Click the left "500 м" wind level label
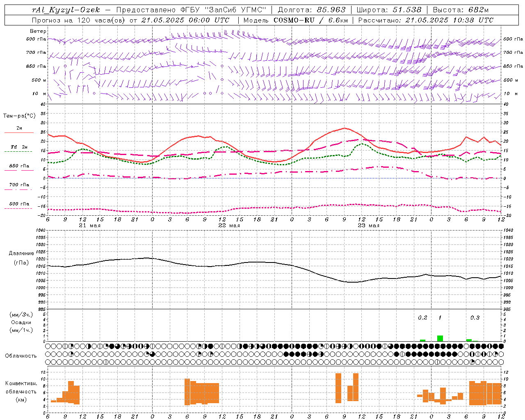The width and height of the screenshot is (525, 420). pyautogui.click(x=39, y=80)
